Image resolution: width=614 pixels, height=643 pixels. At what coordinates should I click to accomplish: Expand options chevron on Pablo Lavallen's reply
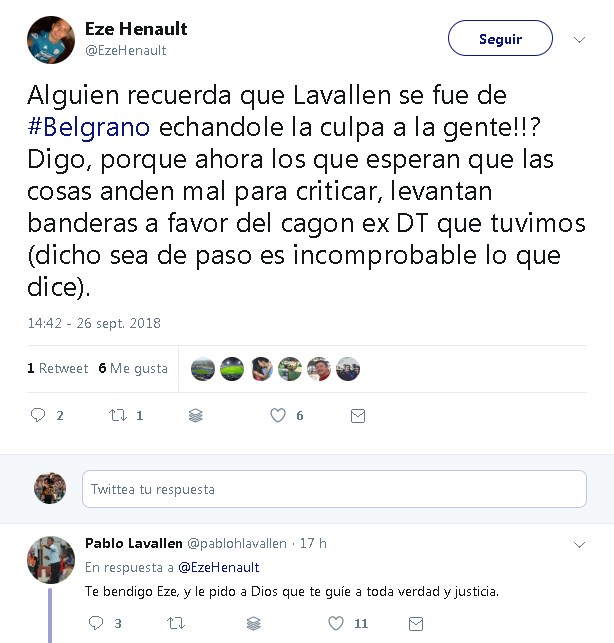click(x=579, y=545)
